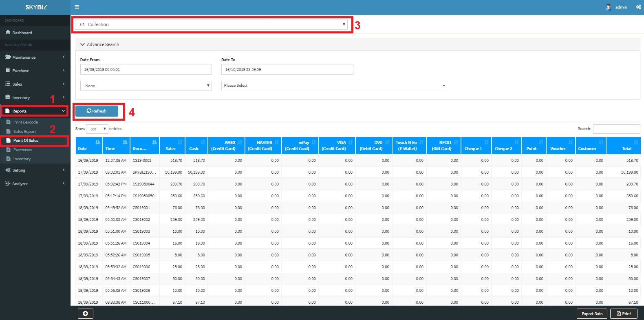Open Purchases under Reports menu

22,150
